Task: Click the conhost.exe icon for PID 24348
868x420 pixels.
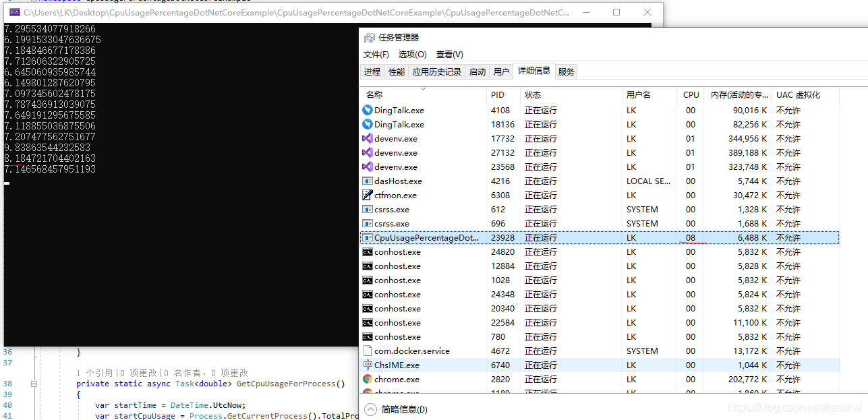Action: [368, 294]
